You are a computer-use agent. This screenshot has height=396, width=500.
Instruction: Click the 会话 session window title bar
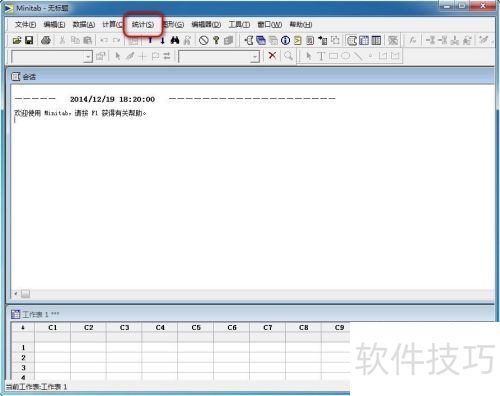pyautogui.click(x=250, y=76)
